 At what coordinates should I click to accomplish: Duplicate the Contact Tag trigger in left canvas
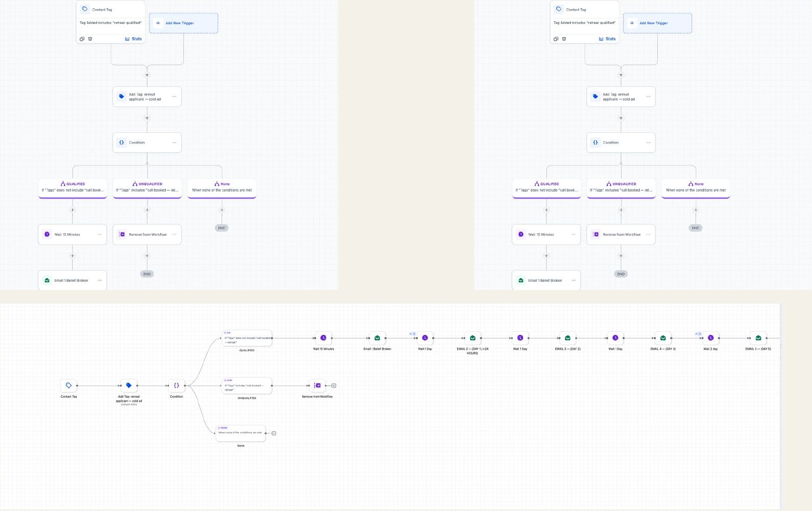(x=82, y=39)
